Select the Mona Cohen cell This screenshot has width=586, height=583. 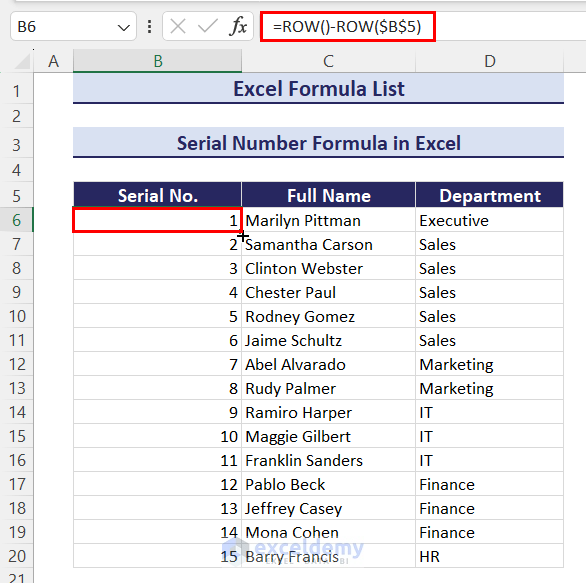pos(329,532)
